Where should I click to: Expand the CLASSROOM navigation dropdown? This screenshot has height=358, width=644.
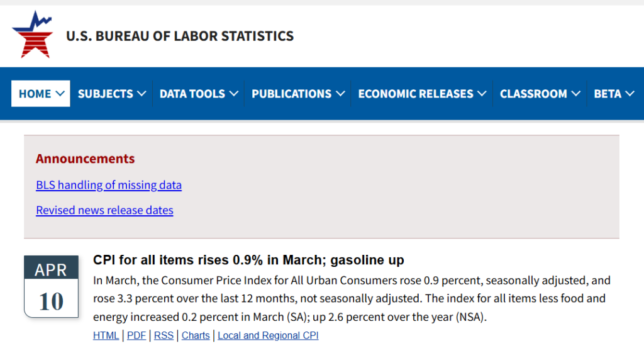coord(540,94)
